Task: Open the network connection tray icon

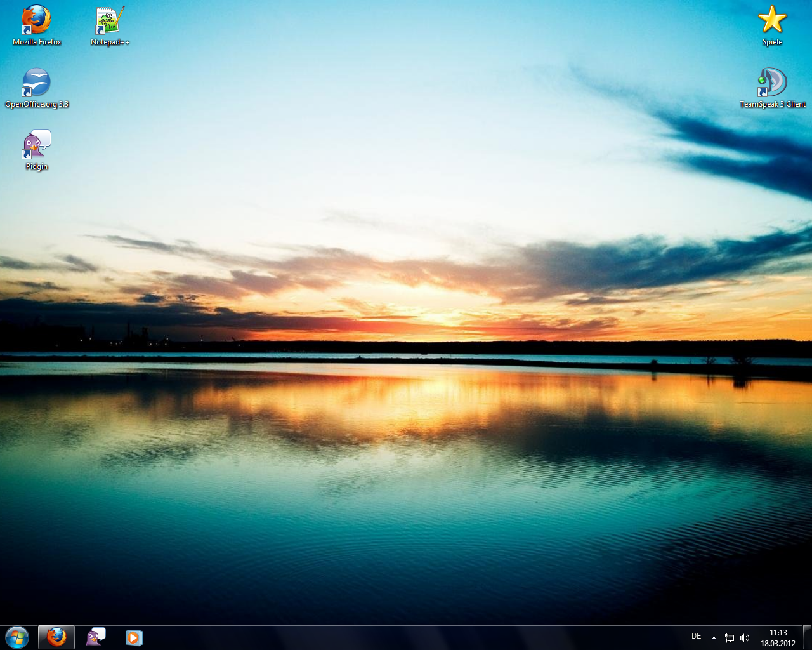Action: [x=730, y=638]
